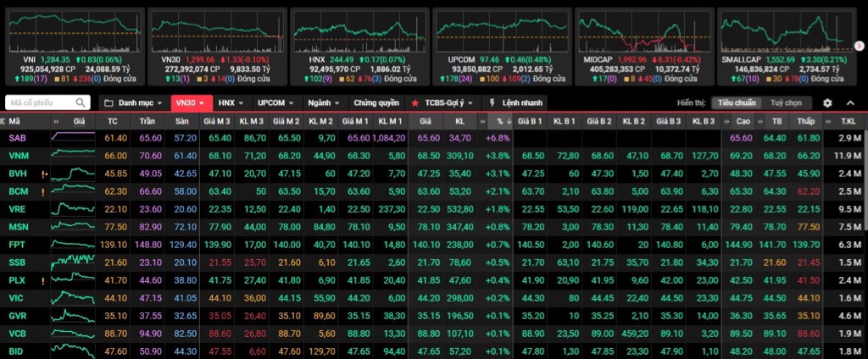Open the Chứng quyền tab
This screenshot has height=359, width=868.
coord(376,102)
